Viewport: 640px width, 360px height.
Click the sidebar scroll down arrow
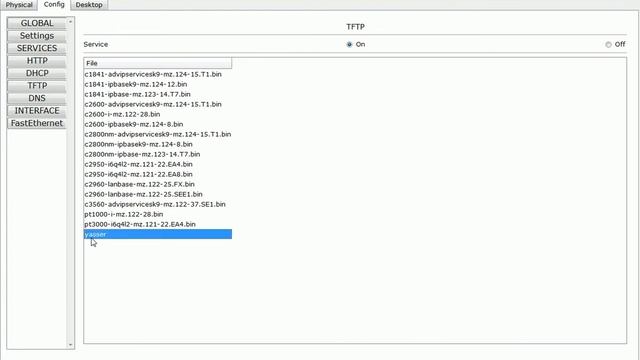(70, 345)
